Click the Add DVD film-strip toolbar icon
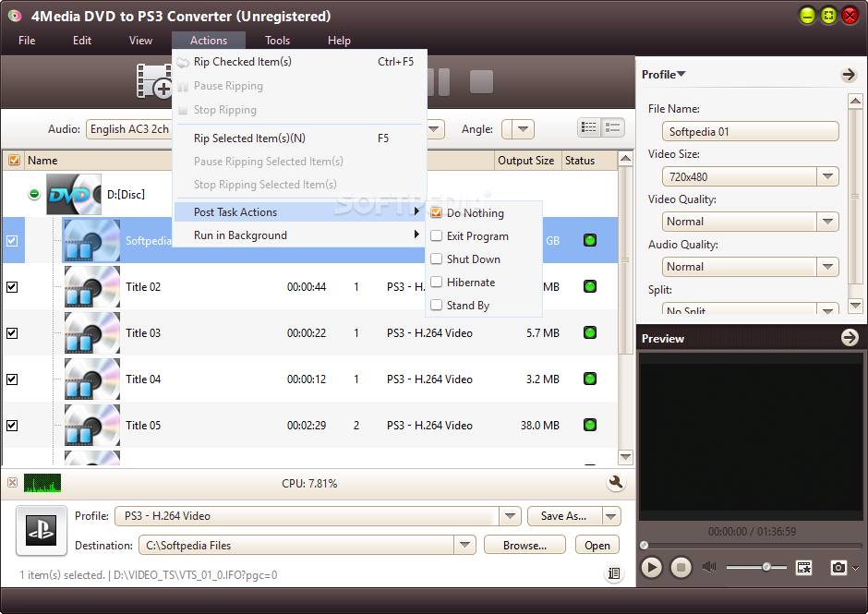 coord(154,81)
